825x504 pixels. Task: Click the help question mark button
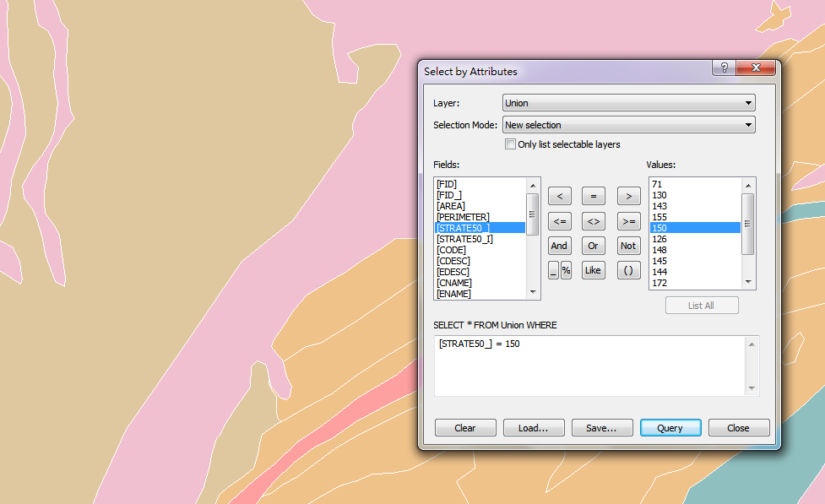(724, 68)
